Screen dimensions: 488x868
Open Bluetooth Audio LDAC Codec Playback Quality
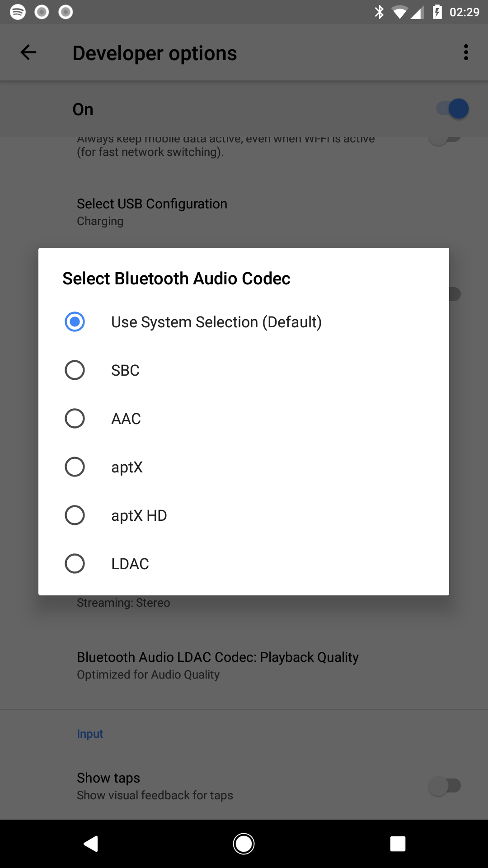[x=217, y=665]
